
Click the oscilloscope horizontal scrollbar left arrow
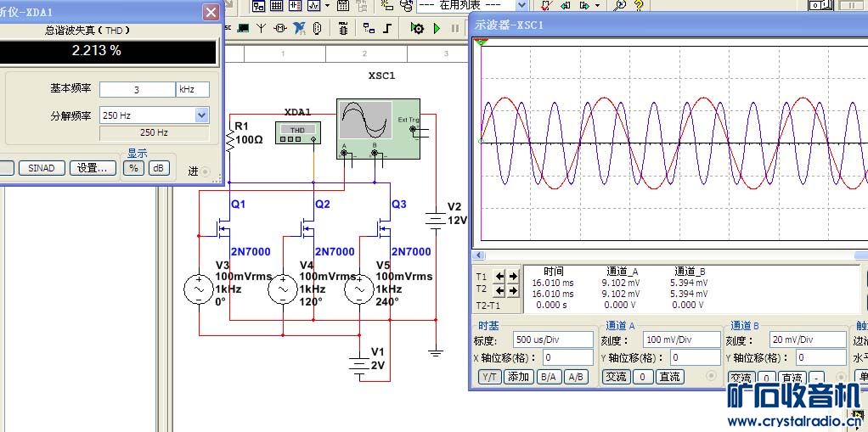click(x=479, y=255)
